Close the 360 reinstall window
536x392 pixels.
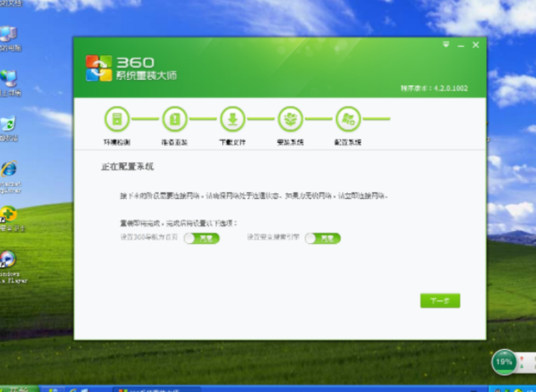coord(475,45)
